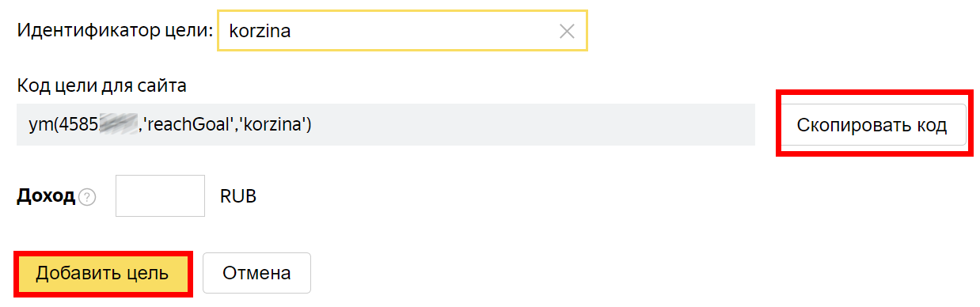Focus the empty Доход amount input
Image resolution: width=980 pixels, height=307 pixels.
[161, 195]
